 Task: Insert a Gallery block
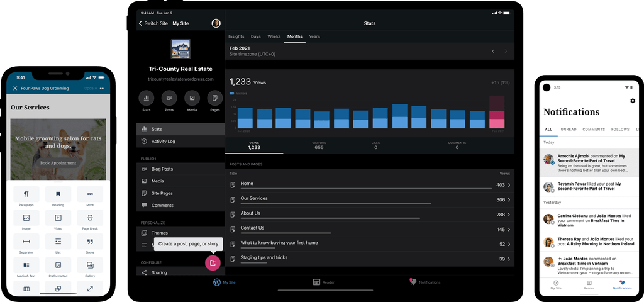click(x=90, y=265)
